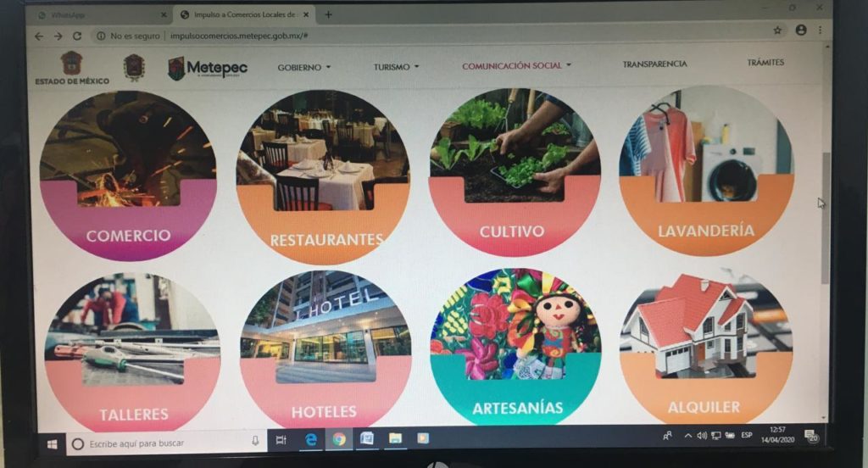Expand the Gobierno dropdown menu
This screenshot has width=868, height=468.
click(x=304, y=67)
